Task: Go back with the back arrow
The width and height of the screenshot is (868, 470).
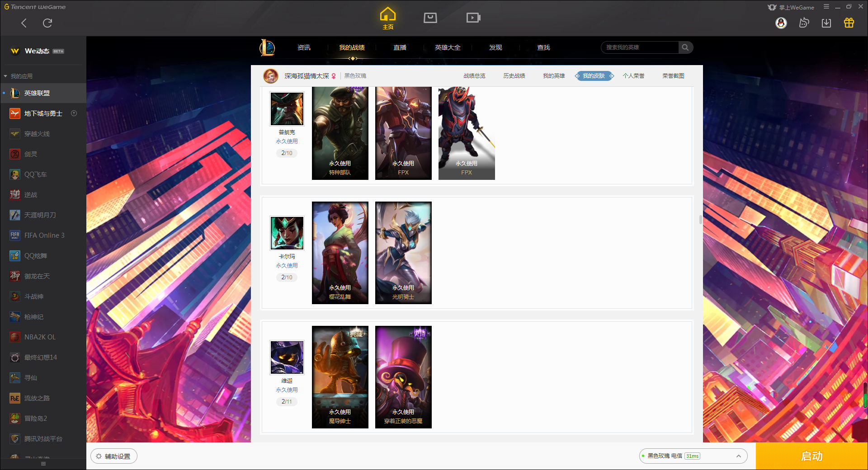Action: [24, 23]
